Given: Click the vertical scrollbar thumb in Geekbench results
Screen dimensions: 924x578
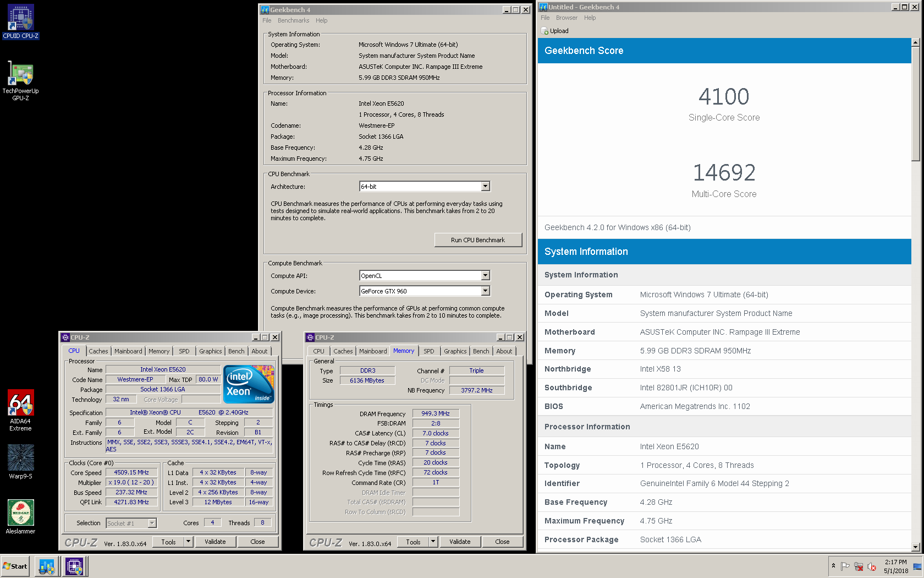Looking at the screenshot, I should click(x=915, y=103).
